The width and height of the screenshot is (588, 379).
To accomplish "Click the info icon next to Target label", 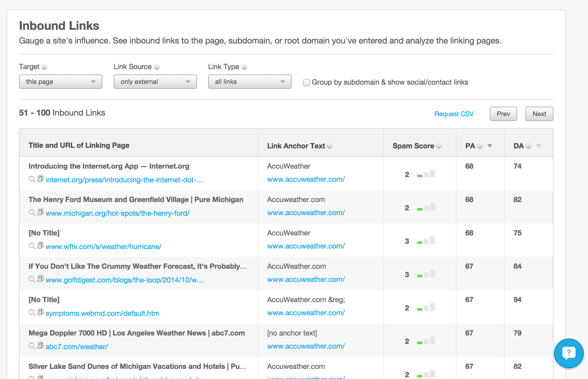I will click(x=45, y=67).
